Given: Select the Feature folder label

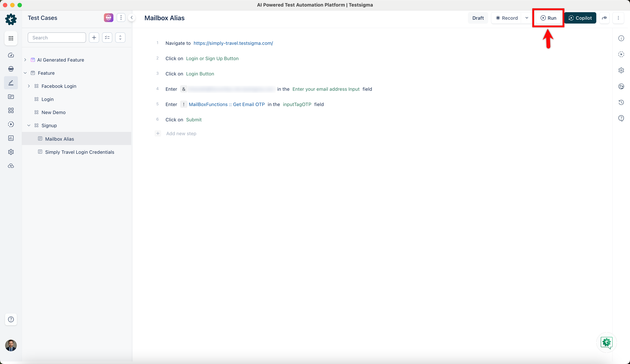Looking at the screenshot, I should pyautogui.click(x=46, y=73).
